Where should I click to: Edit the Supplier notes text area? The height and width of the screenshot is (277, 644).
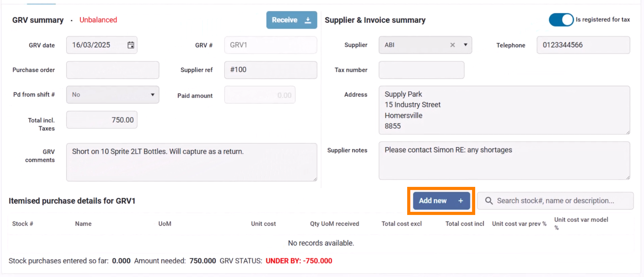[x=504, y=161]
